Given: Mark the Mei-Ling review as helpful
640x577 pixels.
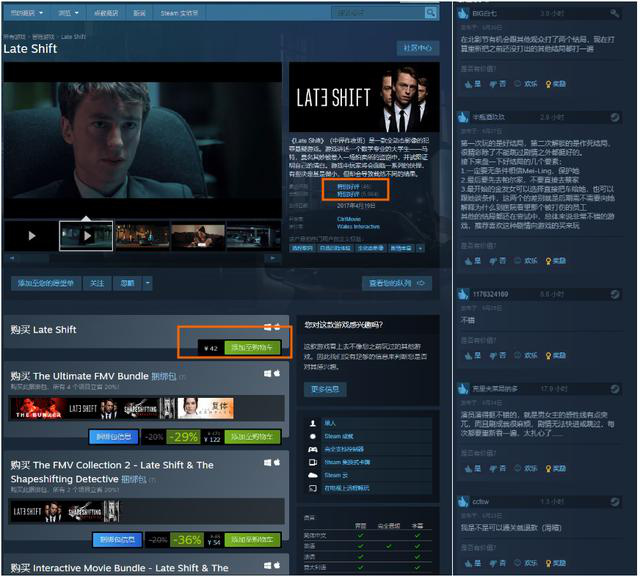Looking at the screenshot, I should point(473,260).
